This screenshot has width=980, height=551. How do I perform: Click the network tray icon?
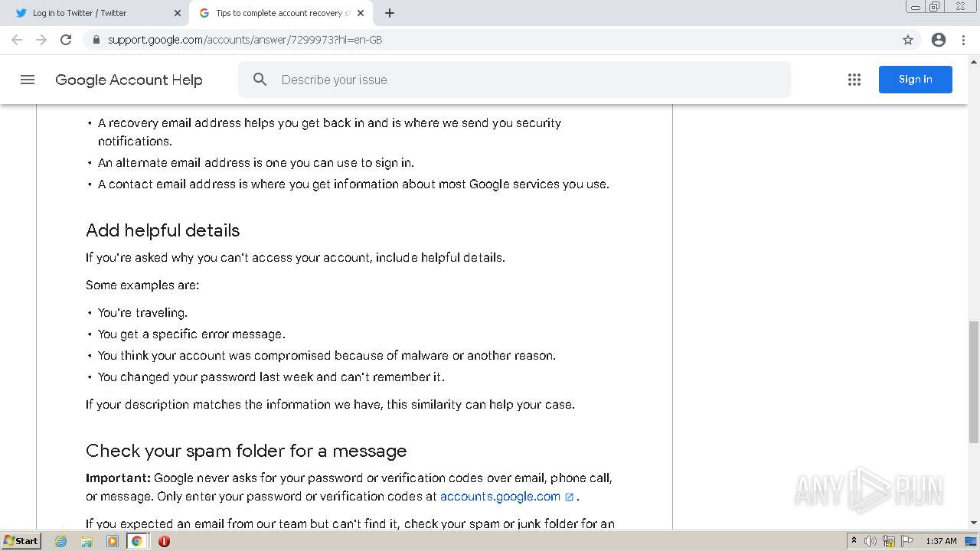tap(889, 541)
